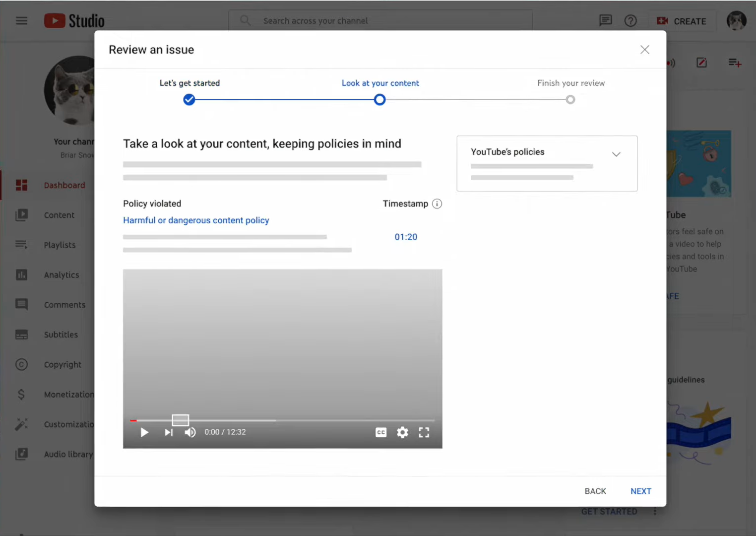Click the video progress bar
756x536 pixels.
[x=283, y=420]
